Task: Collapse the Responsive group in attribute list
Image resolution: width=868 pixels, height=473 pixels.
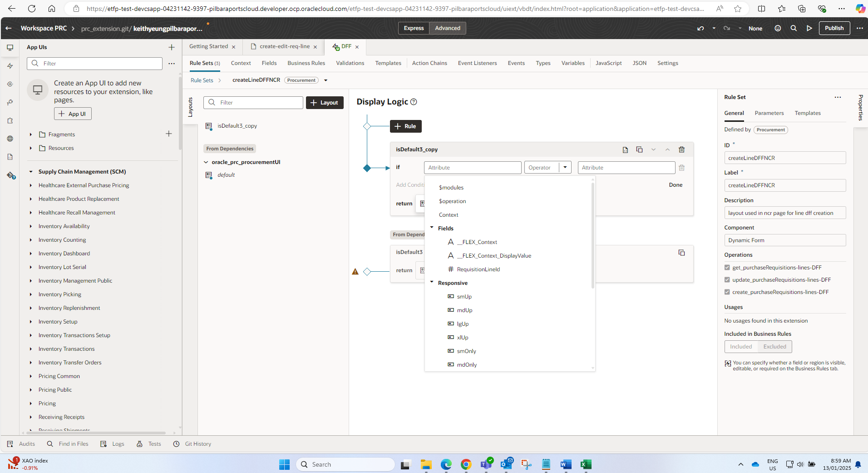Action: (432, 283)
